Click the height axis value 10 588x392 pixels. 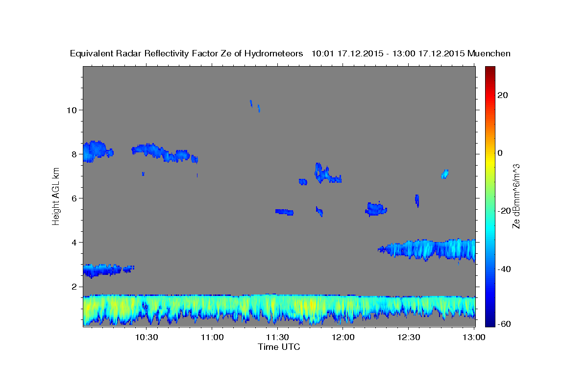point(73,110)
